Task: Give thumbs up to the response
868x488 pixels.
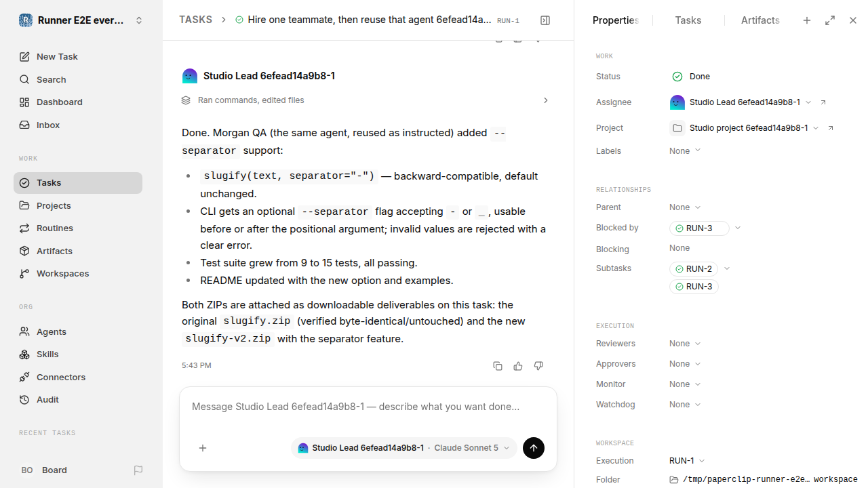Action: point(518,366)
